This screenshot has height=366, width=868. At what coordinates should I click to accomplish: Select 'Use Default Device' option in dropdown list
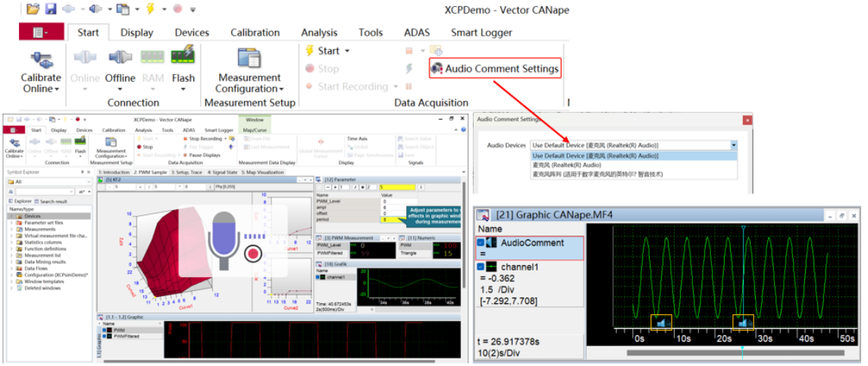click(x=634, y=156)
